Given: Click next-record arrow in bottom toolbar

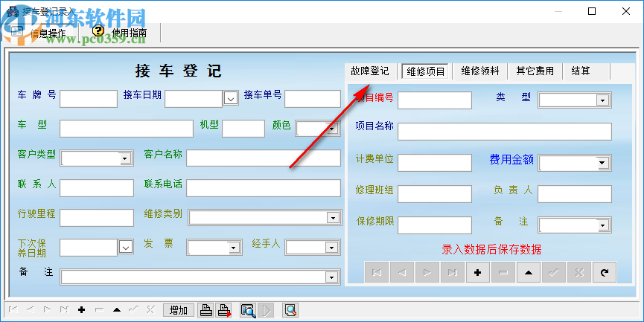Looking at the screenshot, I should (x=47, y=310).
